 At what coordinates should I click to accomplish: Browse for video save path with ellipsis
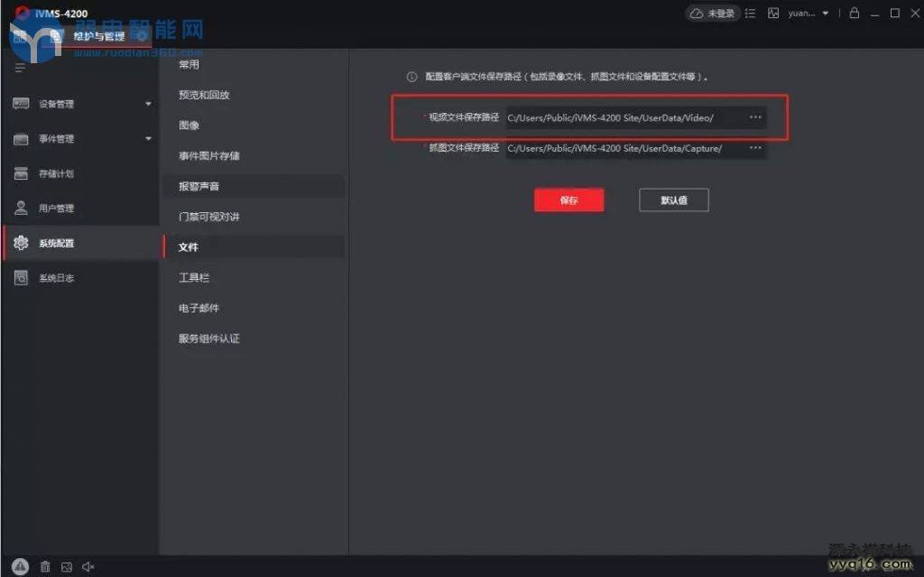(755, 117)
